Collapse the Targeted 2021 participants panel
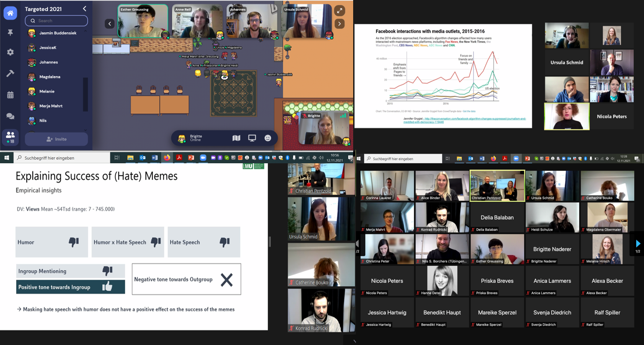This screenshot has height=345, width=644. (84, 9)
